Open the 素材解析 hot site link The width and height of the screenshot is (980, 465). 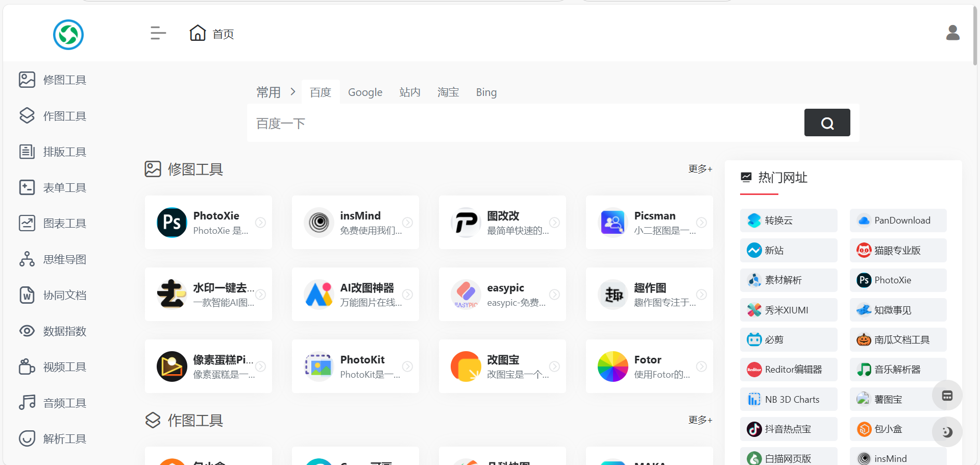tap(789, 280)
